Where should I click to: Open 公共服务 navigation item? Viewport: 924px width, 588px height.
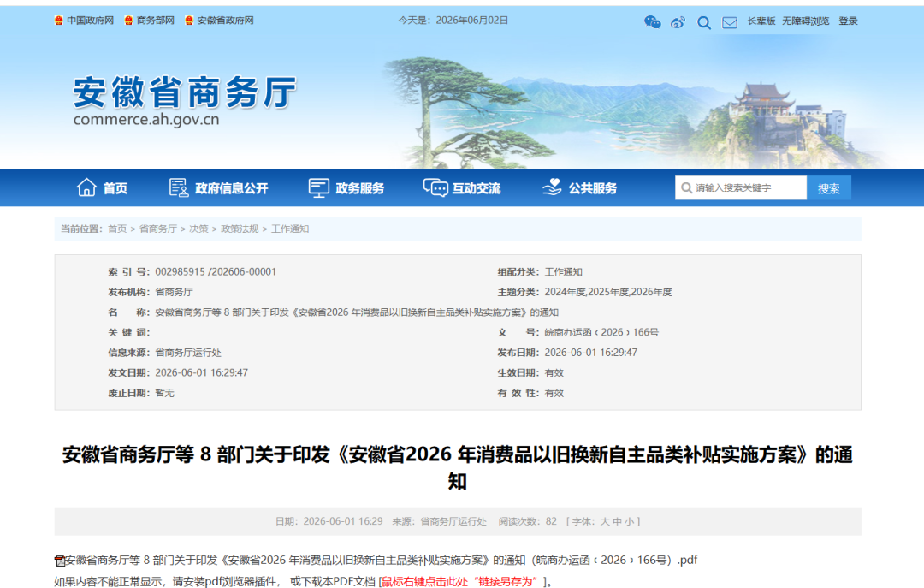(592, 188)
